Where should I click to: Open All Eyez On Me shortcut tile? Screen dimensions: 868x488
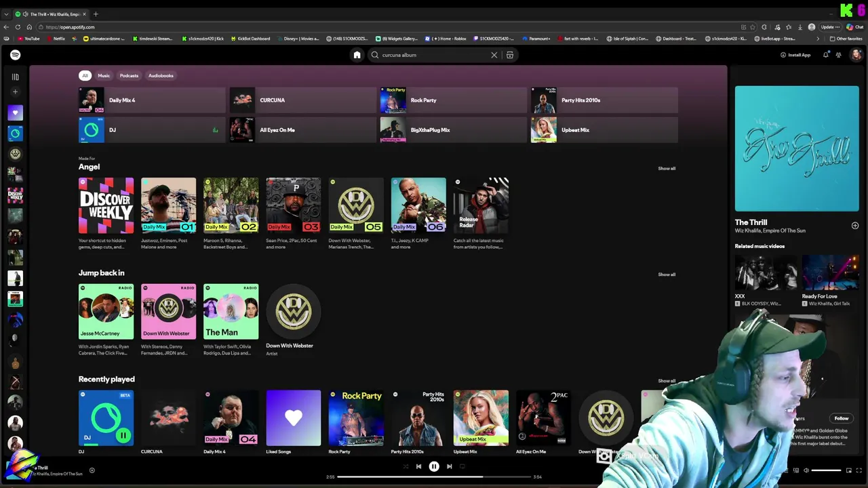point(302,130)
